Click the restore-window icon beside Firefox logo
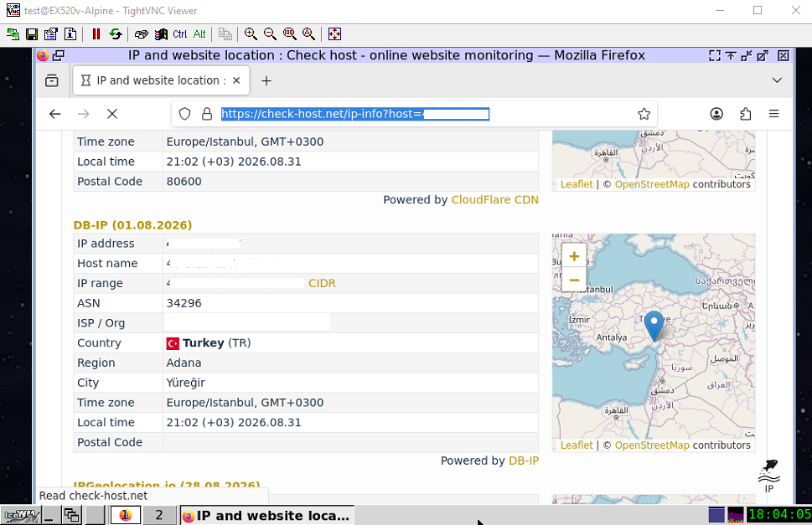 point(59,55)
